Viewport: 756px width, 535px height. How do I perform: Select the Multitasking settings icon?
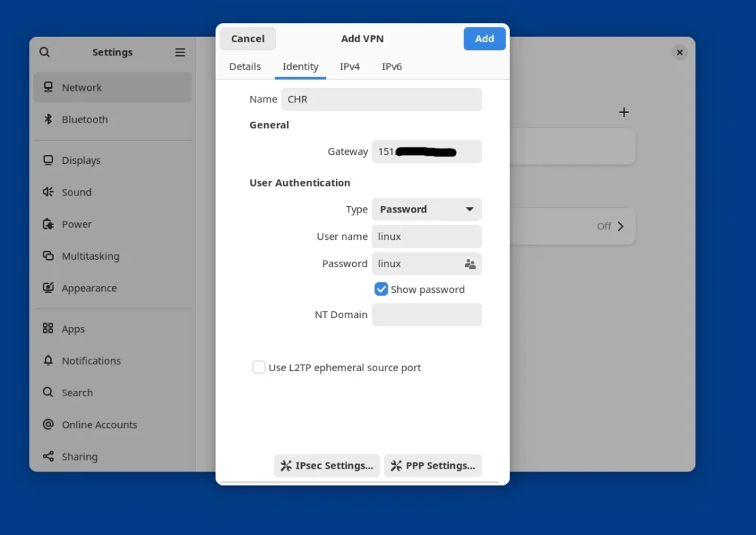pos(47,256)
